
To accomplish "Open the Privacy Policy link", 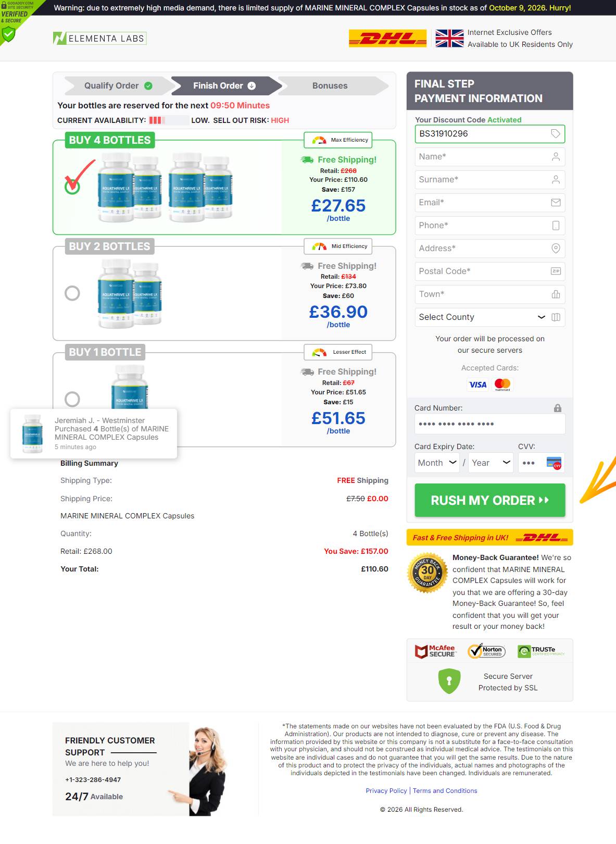I will pyautogui.click(x=386, y=791).
